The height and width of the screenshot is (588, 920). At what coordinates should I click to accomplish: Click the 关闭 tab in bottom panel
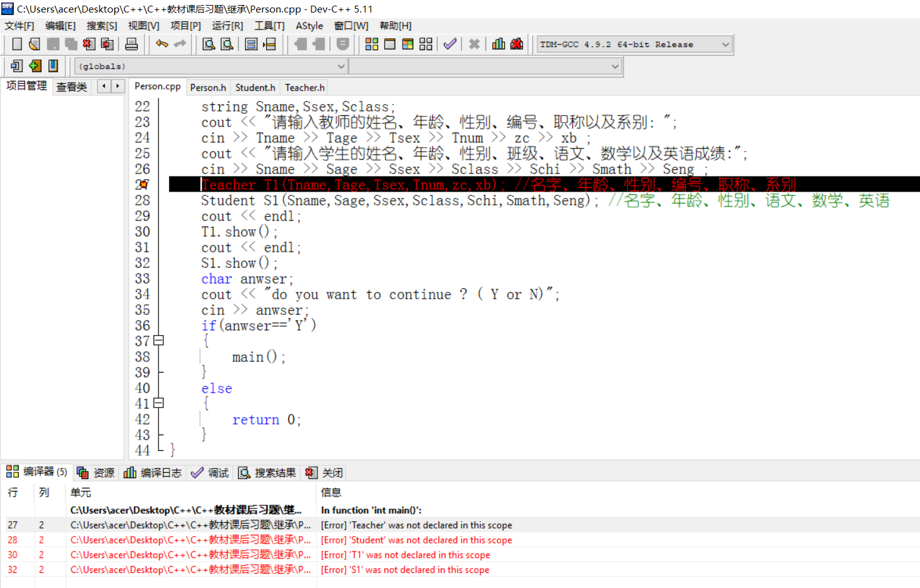click(x=324, y=473)
